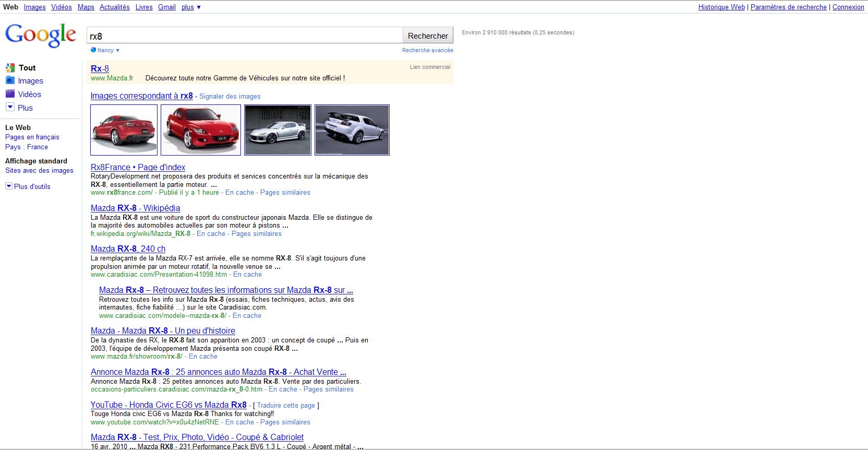Expand Plus d'outils options
Image resolution: width=868 pixels, height=450 pixels.
coord(8,186)
